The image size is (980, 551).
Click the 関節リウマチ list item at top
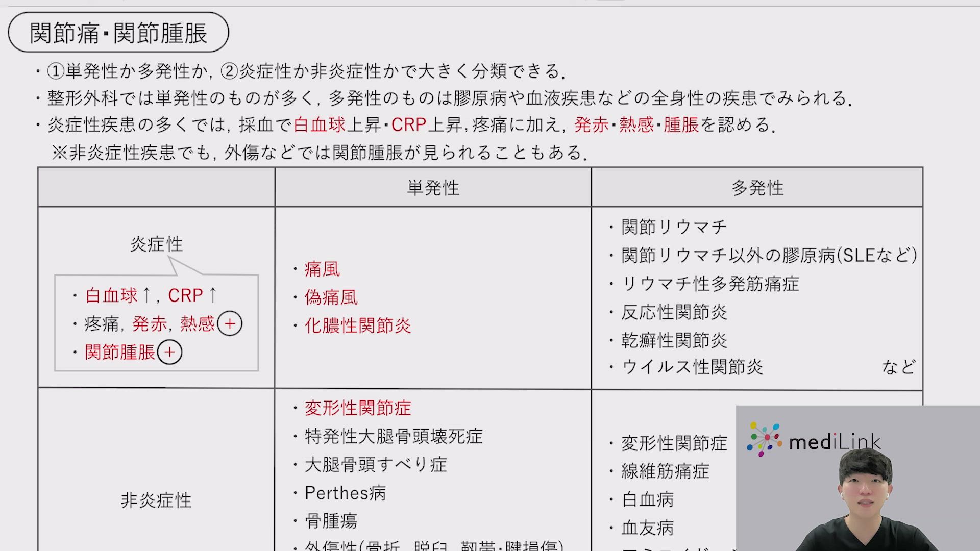tap(674, 227)
